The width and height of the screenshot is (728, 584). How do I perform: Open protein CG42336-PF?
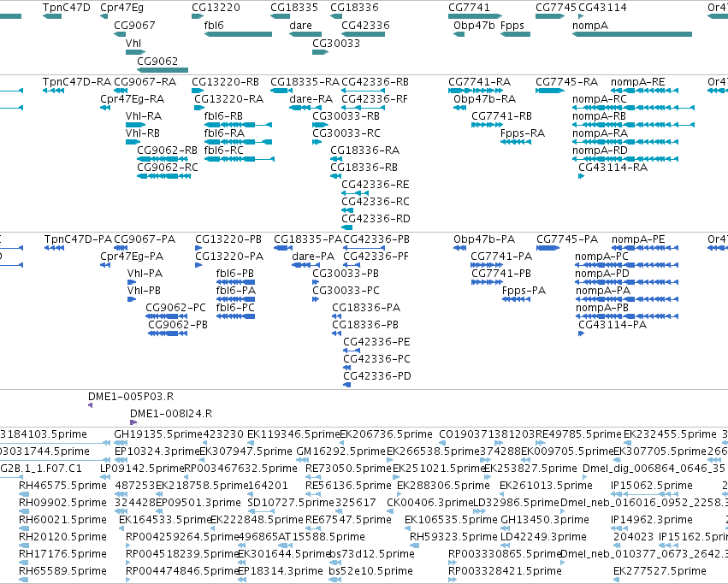376,257
